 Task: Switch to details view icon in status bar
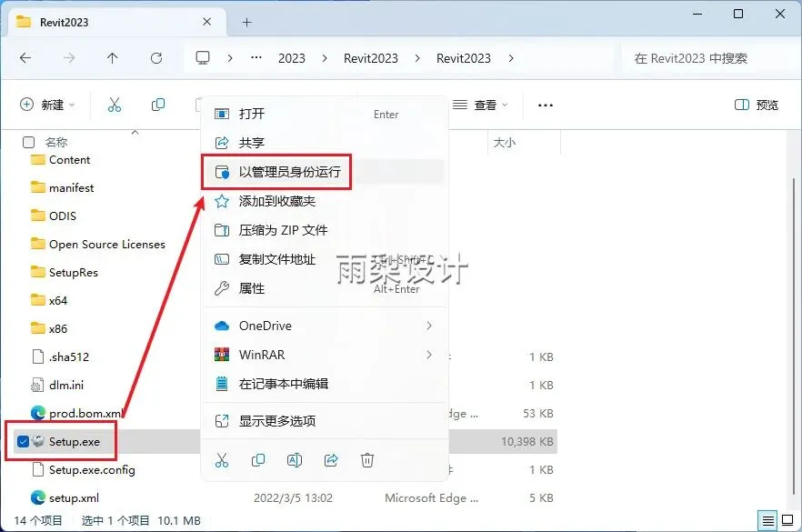(x=767, y=521)
